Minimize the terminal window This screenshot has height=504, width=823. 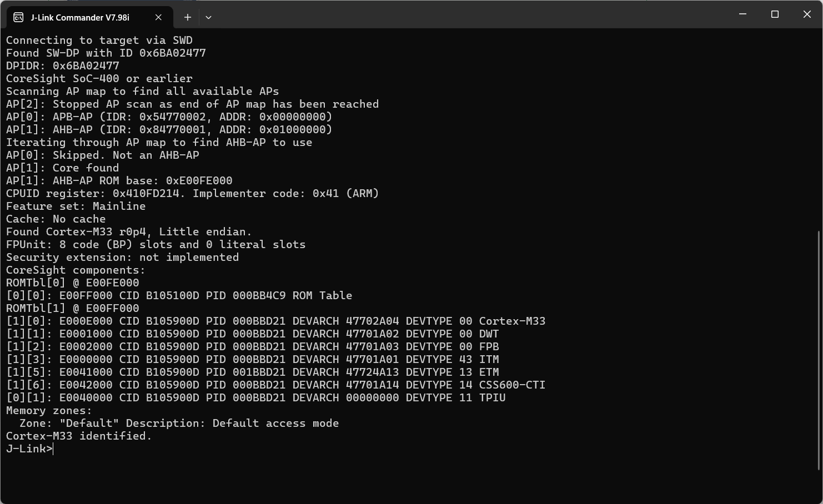(x=742, y=14)
